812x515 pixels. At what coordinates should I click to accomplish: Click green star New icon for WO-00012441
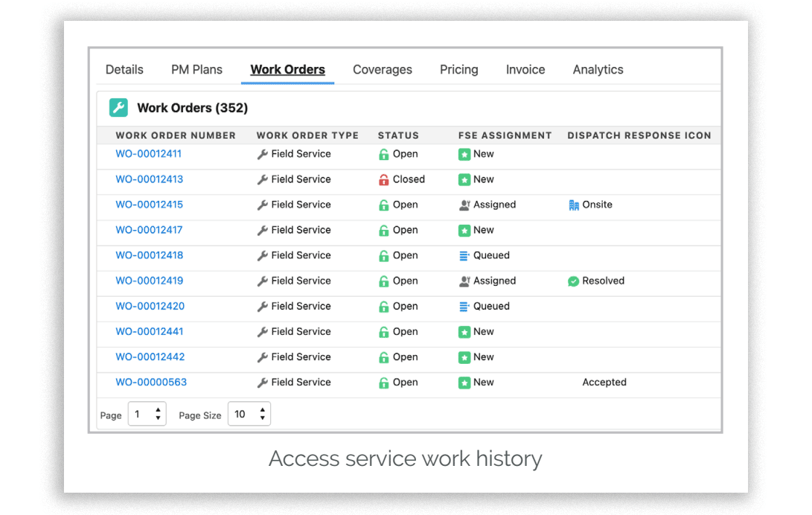pos(464,332)
